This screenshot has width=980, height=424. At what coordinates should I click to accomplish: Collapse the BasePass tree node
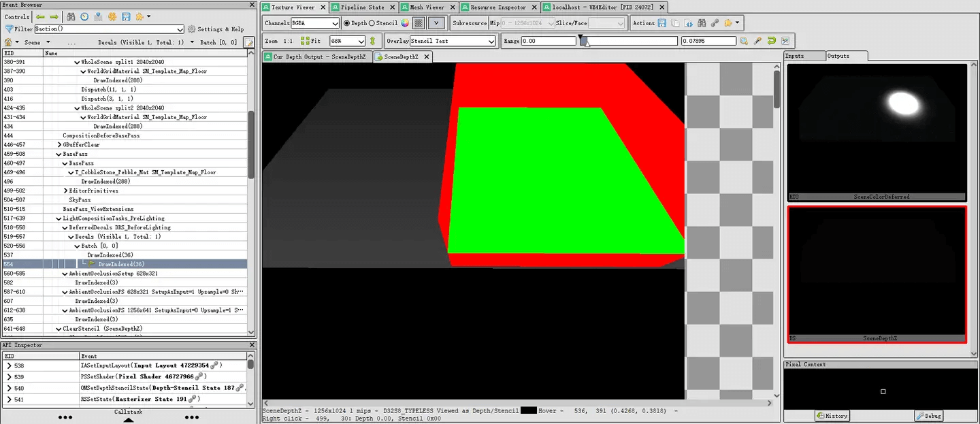59,154
